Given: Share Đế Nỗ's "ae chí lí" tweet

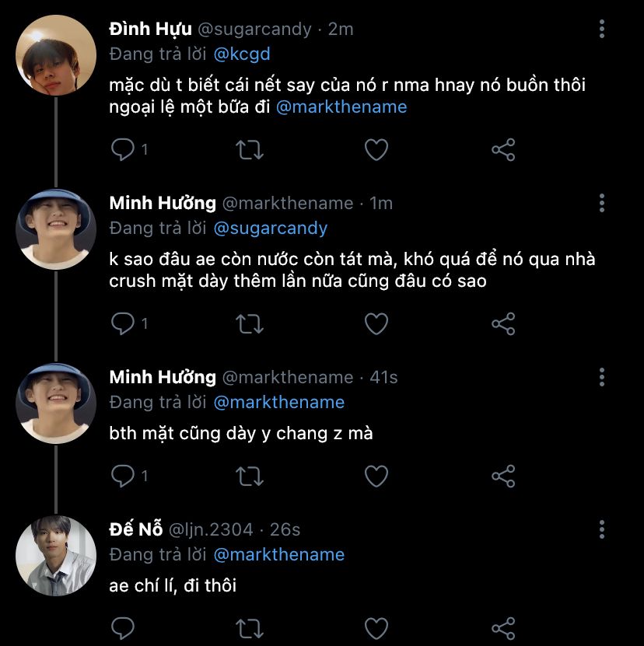Looking at the screenshot, I should click(503, 627).
